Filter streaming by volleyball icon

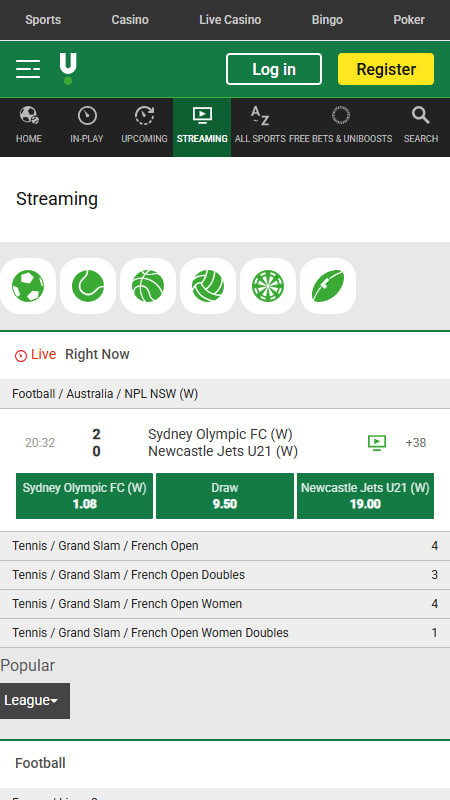click(208, 286)
